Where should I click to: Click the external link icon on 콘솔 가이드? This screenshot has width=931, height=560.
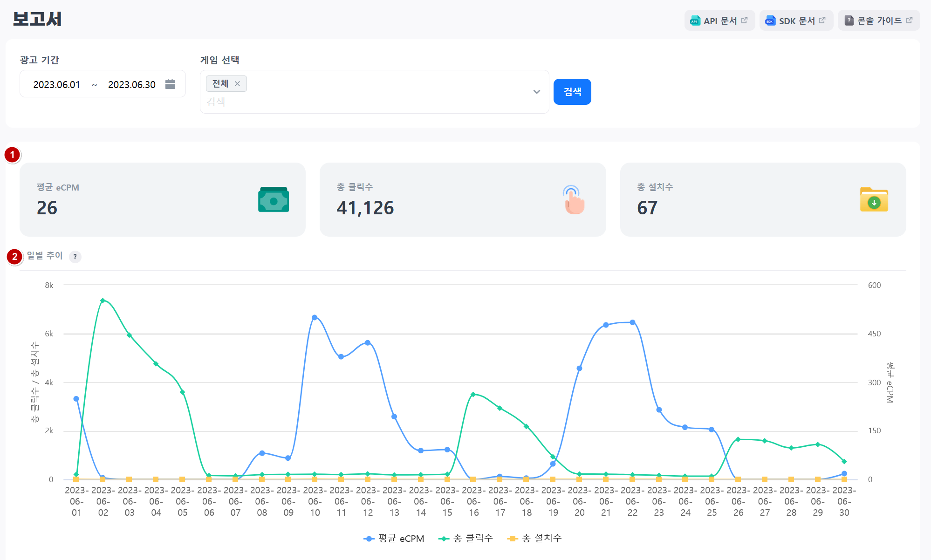point(909,20)
